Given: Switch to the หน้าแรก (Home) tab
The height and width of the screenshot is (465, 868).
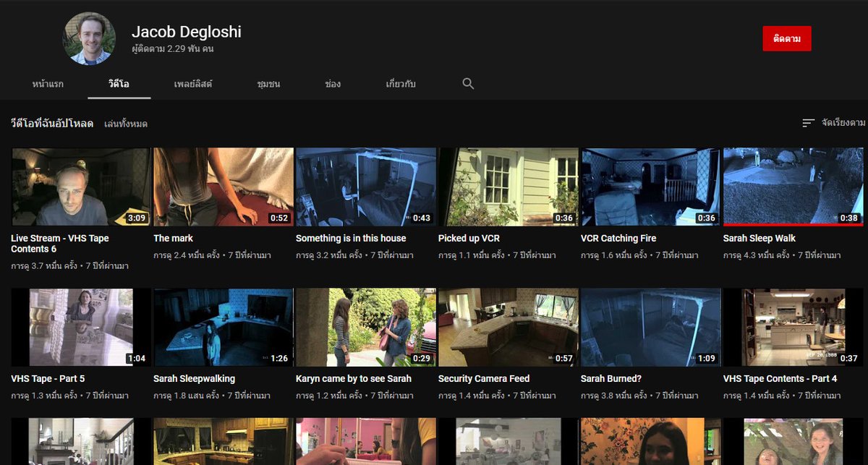Looking at the screenshot, I should tap(48, 84).
